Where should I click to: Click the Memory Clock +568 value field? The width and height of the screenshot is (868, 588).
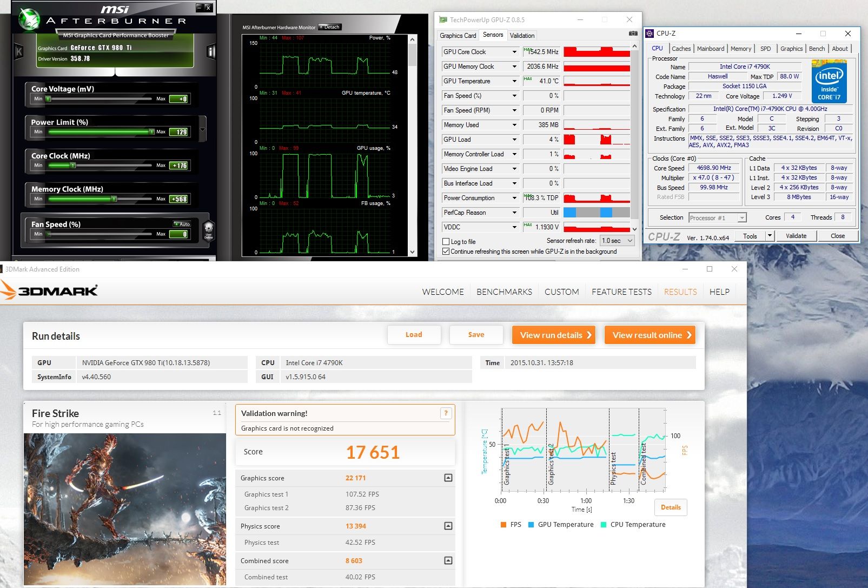pyautogui.click(x=180, y=199)
